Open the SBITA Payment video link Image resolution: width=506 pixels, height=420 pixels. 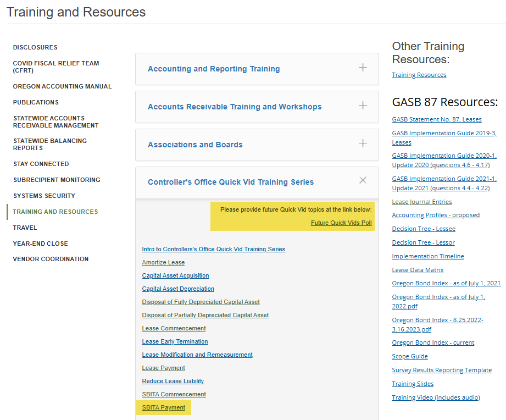click(163, 408)
